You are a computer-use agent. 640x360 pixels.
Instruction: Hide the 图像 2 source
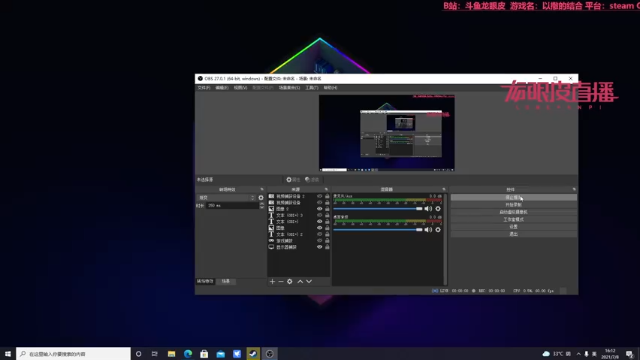click(320, 209)
